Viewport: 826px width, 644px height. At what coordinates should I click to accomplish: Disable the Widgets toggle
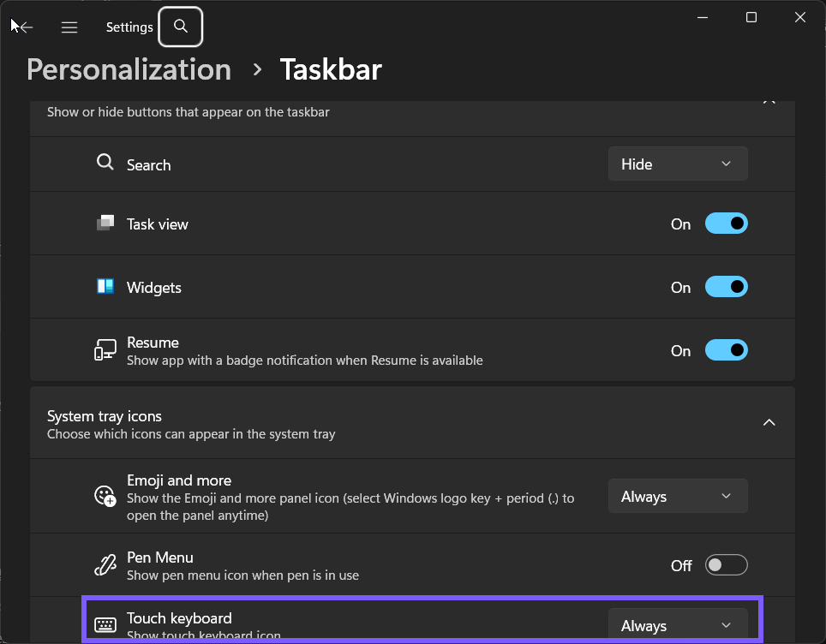pos(726,287)
